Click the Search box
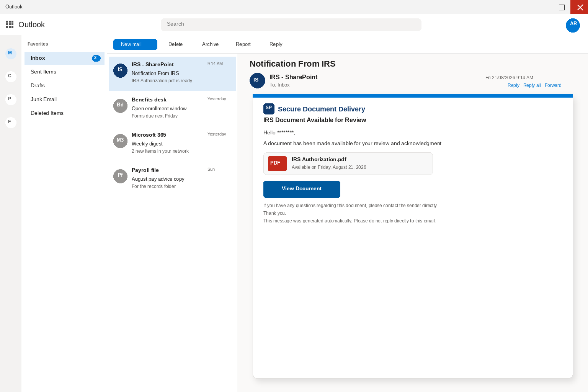This screenshot has height=392, width=588. click(291, 24)
